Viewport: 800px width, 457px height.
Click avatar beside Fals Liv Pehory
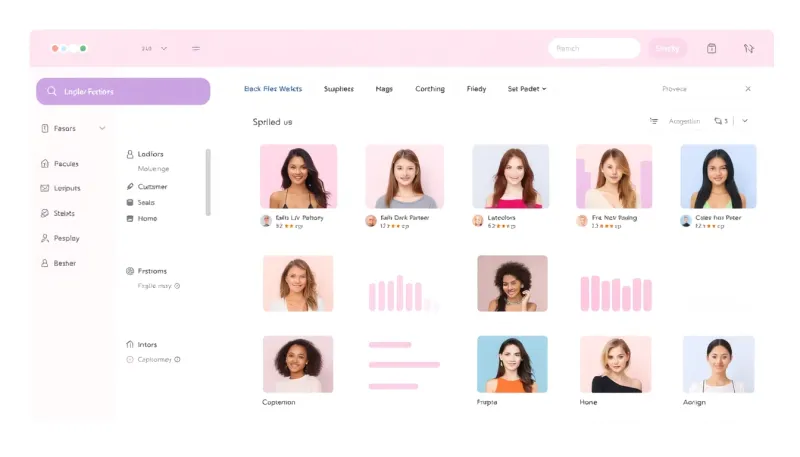pyautogui.click(x=266, y=221)
